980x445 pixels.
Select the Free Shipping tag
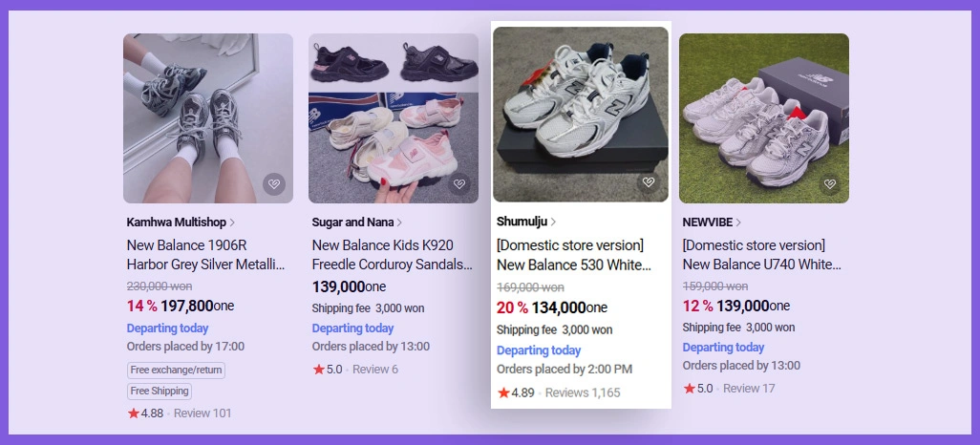[160, 391]
